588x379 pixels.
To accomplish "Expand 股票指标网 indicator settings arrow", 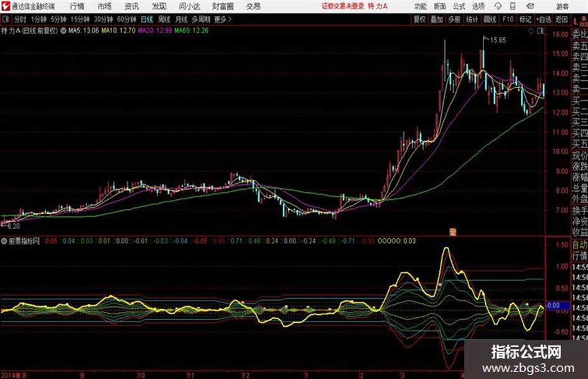I will pos(4,241).
